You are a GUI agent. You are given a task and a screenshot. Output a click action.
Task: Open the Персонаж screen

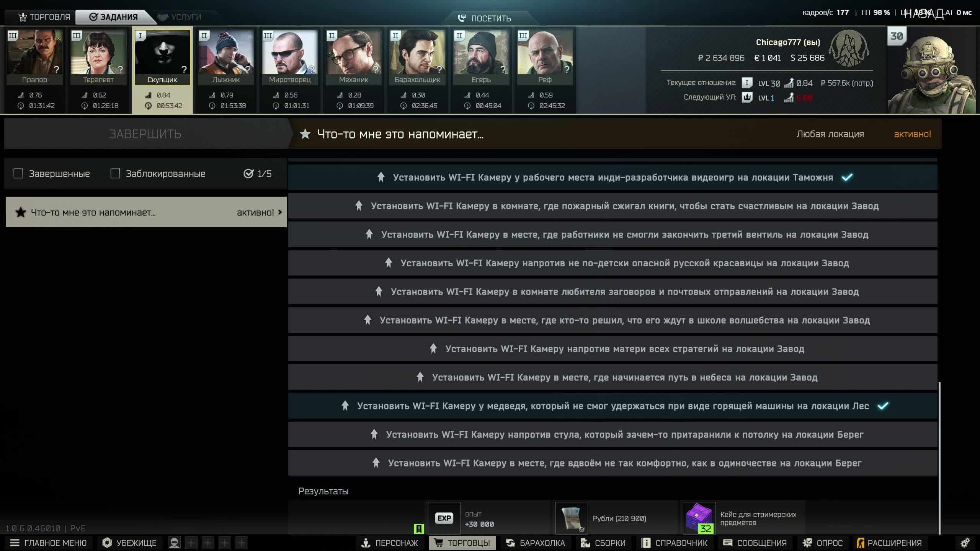coord(390,543)
